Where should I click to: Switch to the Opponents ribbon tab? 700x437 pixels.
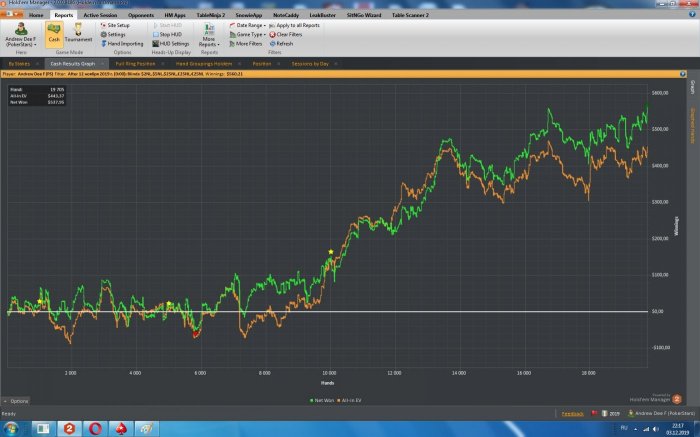(x=142, y=16)
